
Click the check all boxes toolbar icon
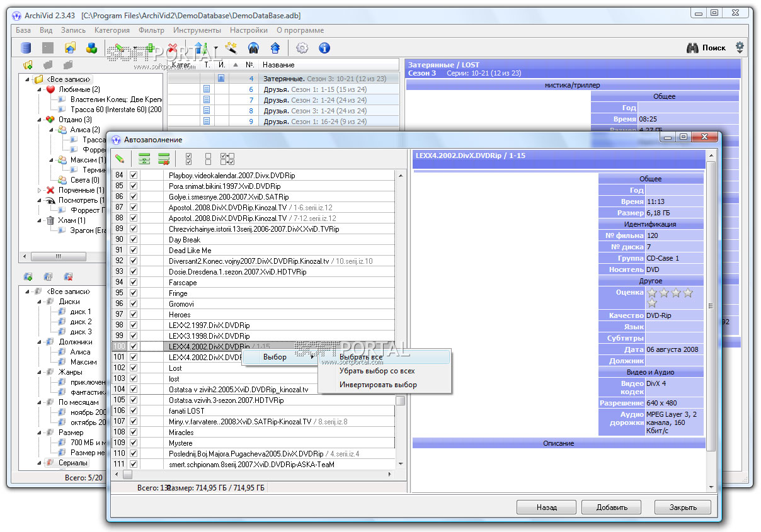(188, 159)
